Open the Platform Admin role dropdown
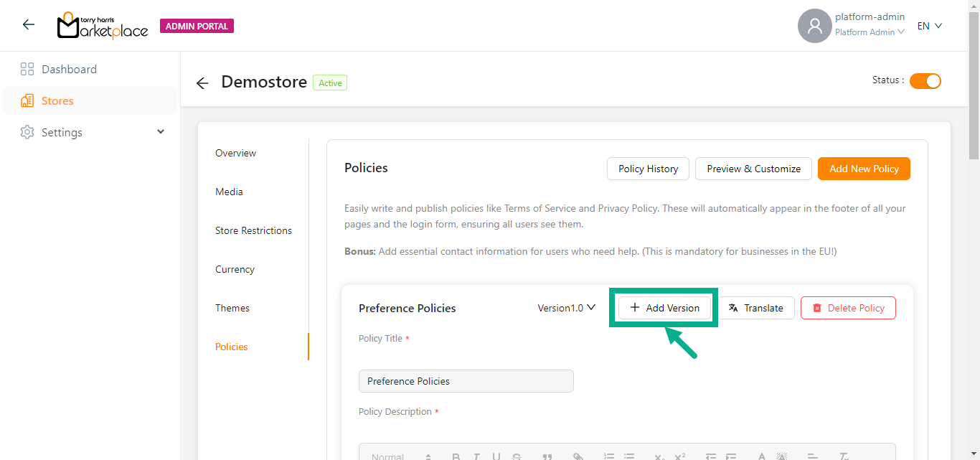The height and width of the screenshot is (460, 980). 869,32
